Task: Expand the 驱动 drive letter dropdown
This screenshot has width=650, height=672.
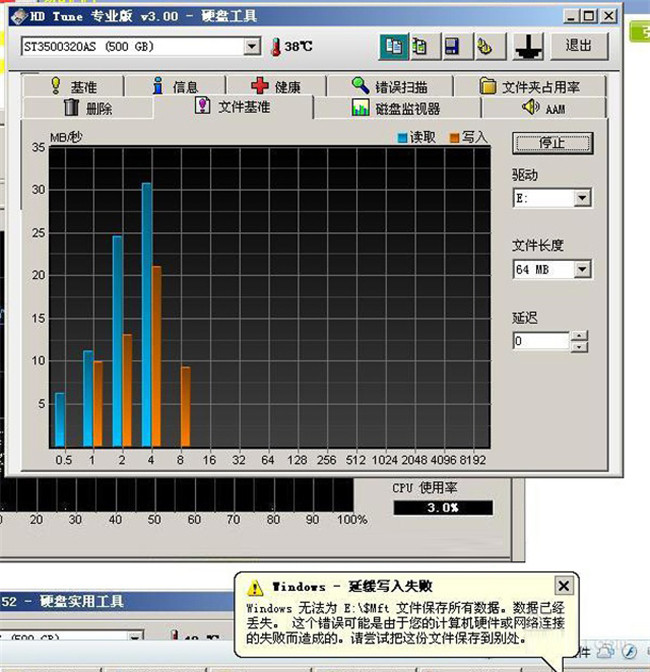Action: (x=582, y=199)
